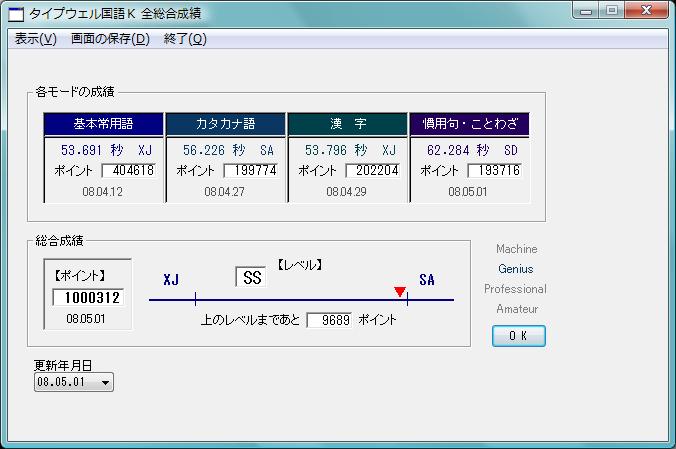This screenshot has height=449, width=676.
Task: Click the SS level box
Action: pos(251,277)
